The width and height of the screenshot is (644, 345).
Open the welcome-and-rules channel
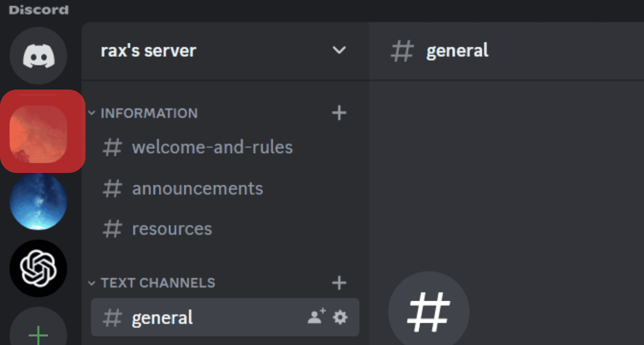pos(212,147)
